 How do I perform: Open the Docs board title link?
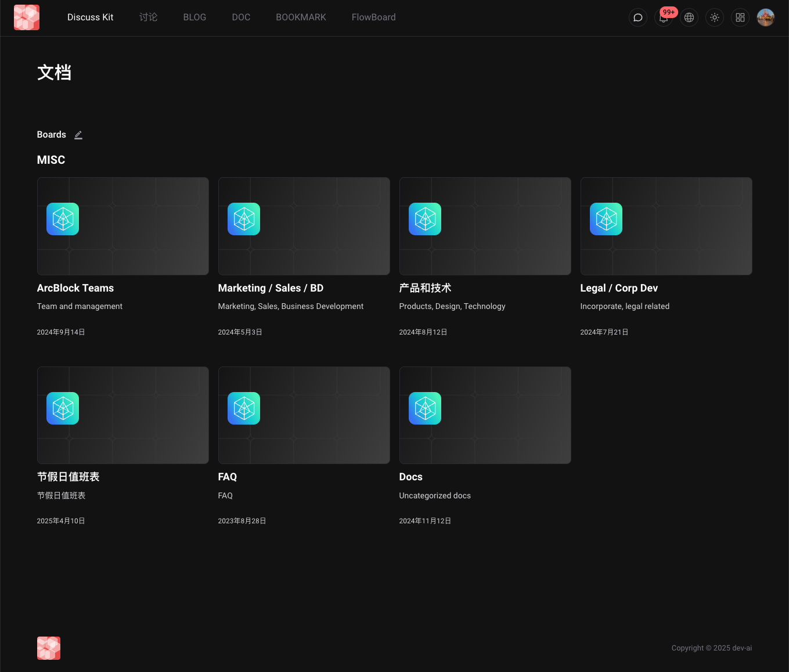point(410,477)
